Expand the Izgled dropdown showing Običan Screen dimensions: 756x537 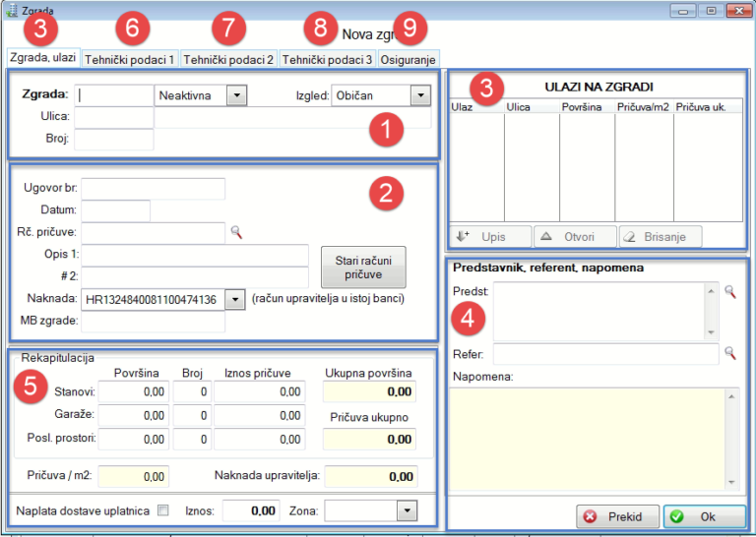(x=420, y=96)
